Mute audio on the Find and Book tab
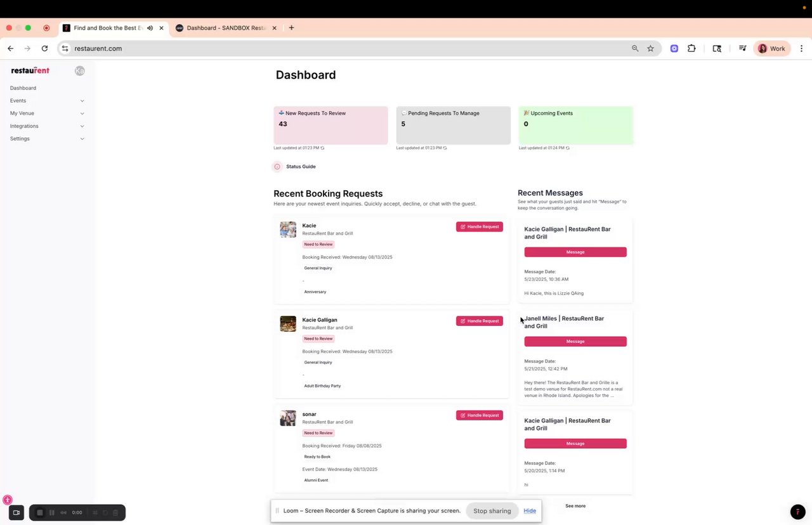The height and width of the screenshot is (525, 812). click(x=150, y=28)
